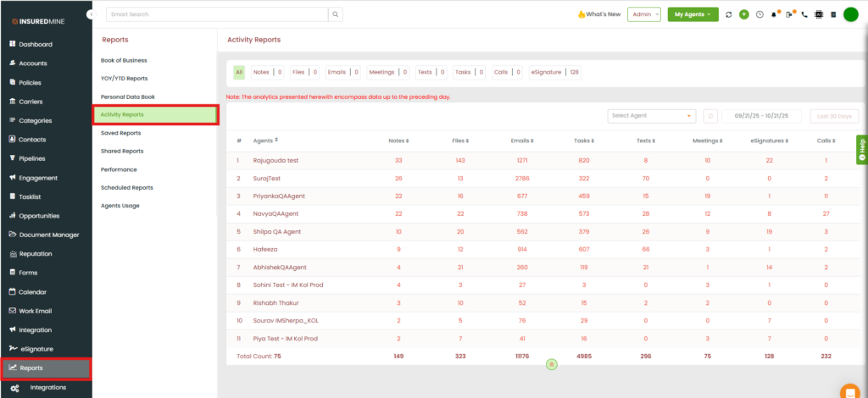Go to Policies in the sidebar
Image resolution: width=868 pixels, height=398 pixels.
click(x=30, y=82)
